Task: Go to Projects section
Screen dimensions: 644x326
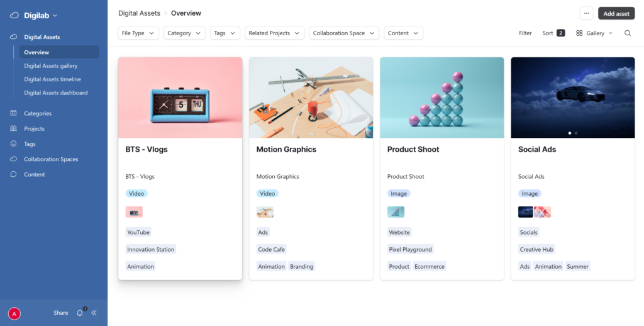Action: 34,128
